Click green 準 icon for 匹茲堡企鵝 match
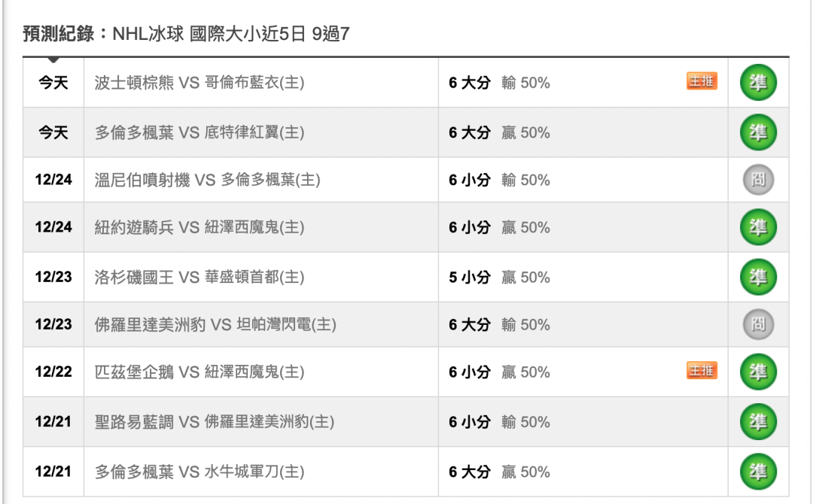This screenshot has height=504, width=813. (758, 372)
